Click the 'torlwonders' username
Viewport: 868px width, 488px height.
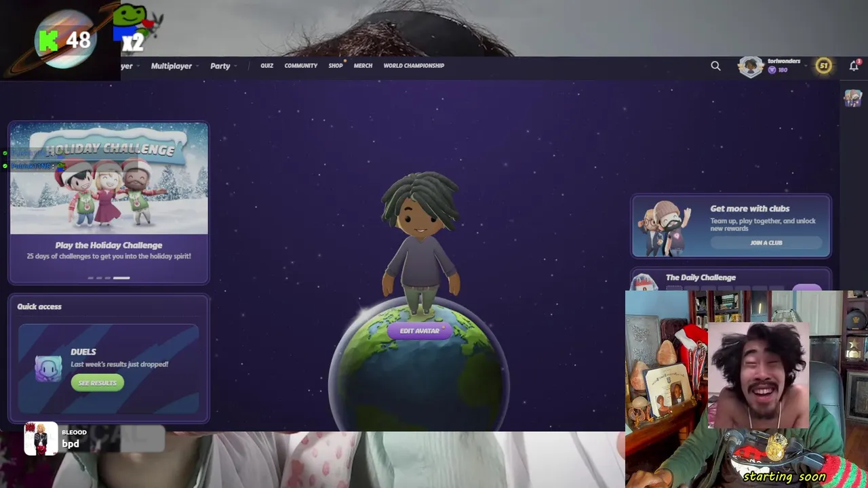[x=783, y=61]
